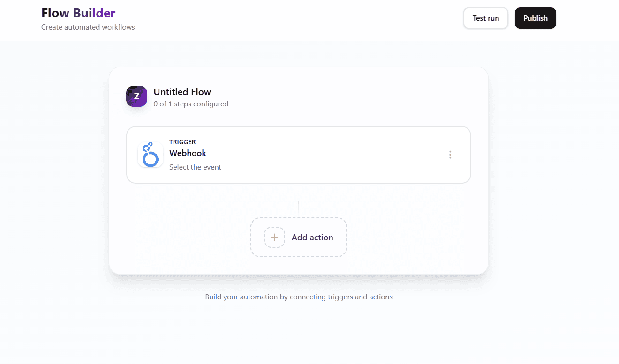The image size is (619, 364).
Task: Click the Flow Builder heading
Action: (x=78, y=13)
